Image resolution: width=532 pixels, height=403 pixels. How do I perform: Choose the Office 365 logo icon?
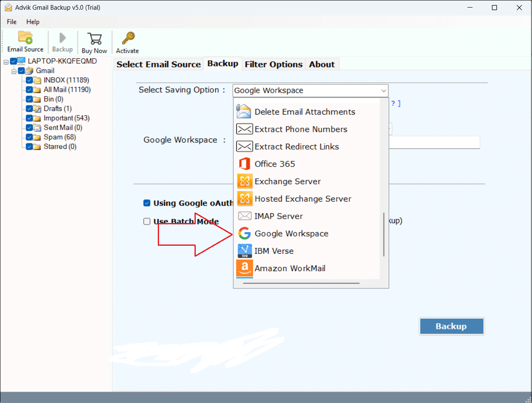[x=245, y=164]
